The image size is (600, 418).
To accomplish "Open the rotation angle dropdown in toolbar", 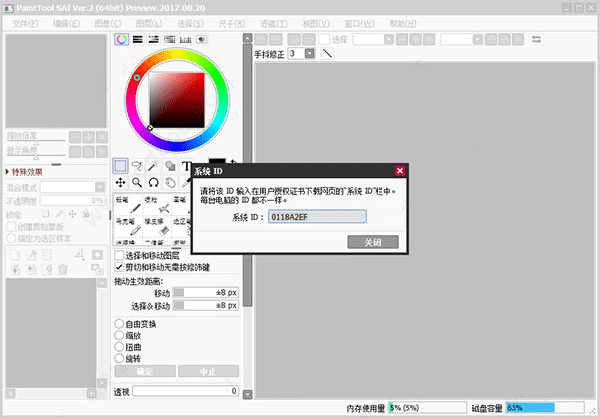I will 477,39.
